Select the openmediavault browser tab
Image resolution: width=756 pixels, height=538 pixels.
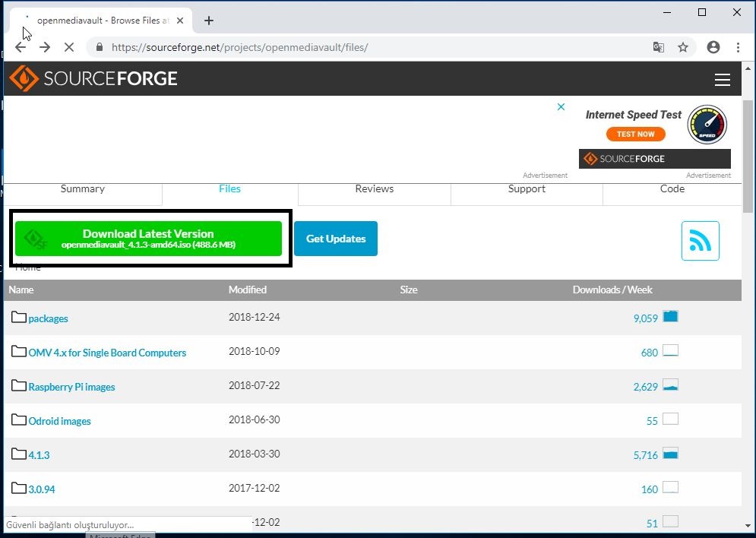point(103,21)
